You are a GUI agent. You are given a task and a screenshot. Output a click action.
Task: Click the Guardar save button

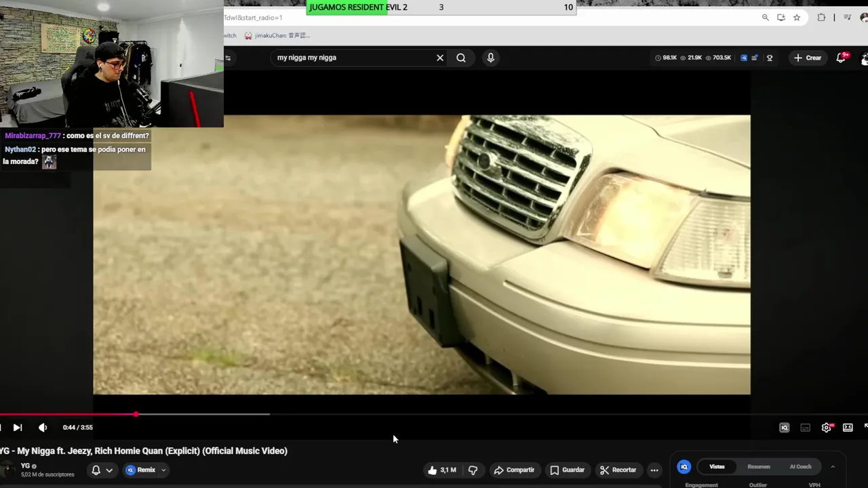(x=567, y=470)
